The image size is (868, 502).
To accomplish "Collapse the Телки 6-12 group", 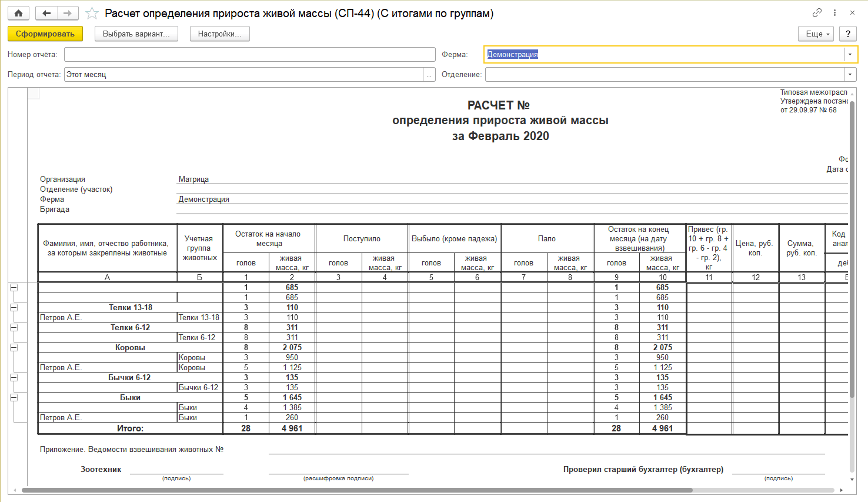I will tap(14, 328).
